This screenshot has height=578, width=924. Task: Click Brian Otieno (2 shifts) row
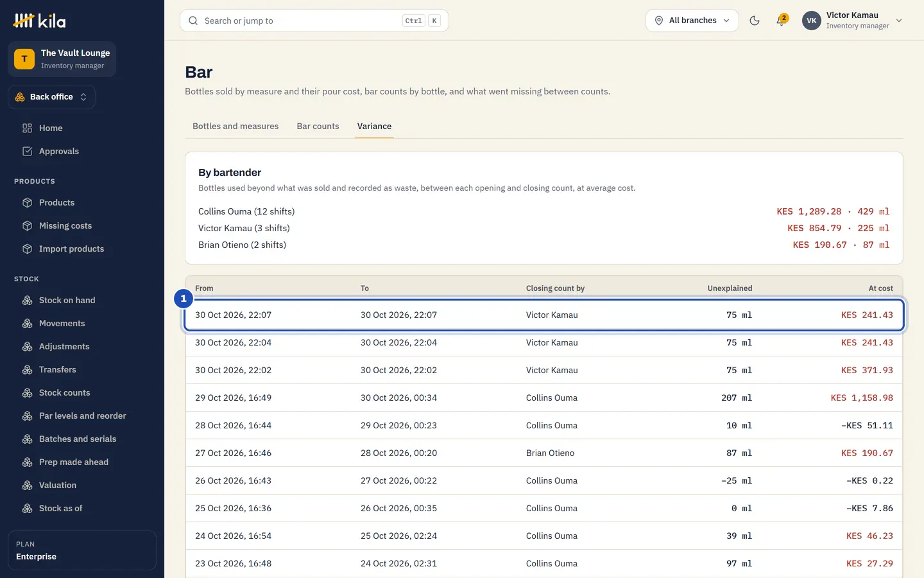(543, 245)
